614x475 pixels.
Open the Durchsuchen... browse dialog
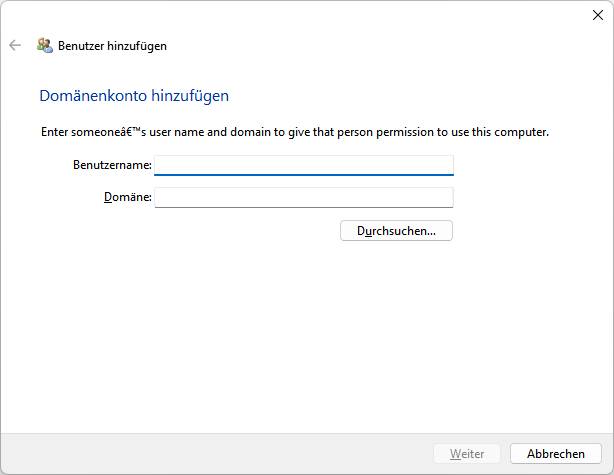[396, 231]
